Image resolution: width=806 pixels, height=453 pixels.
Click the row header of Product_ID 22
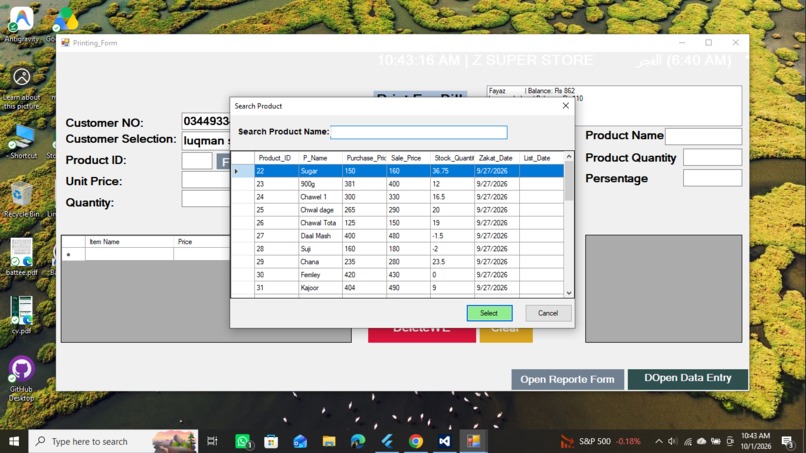(x=243, y=171)
